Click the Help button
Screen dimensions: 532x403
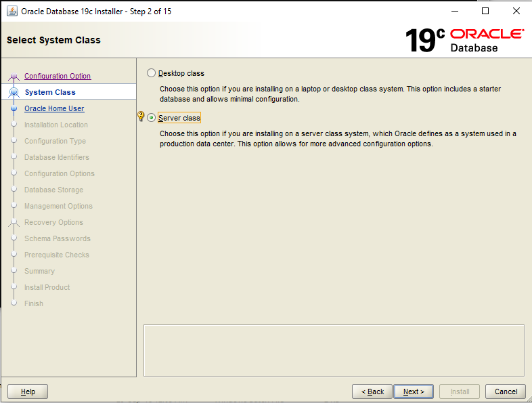28,391
